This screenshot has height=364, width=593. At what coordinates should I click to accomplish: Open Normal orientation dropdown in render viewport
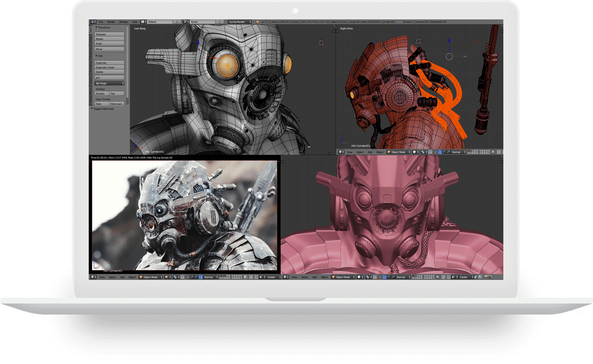pyautogui.click(x=211, y=277)
